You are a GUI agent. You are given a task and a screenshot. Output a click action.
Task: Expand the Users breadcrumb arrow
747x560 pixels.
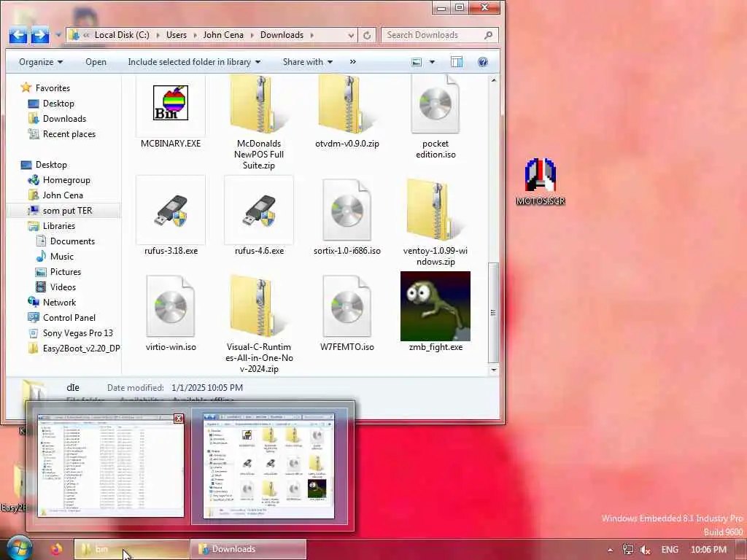tap(194, 35)
